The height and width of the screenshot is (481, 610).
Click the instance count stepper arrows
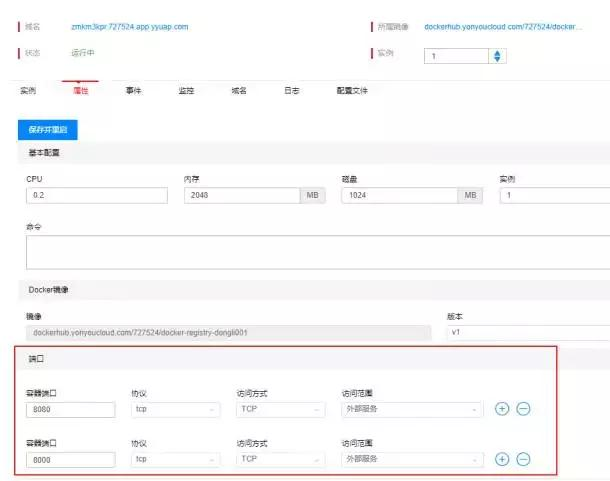497,56
